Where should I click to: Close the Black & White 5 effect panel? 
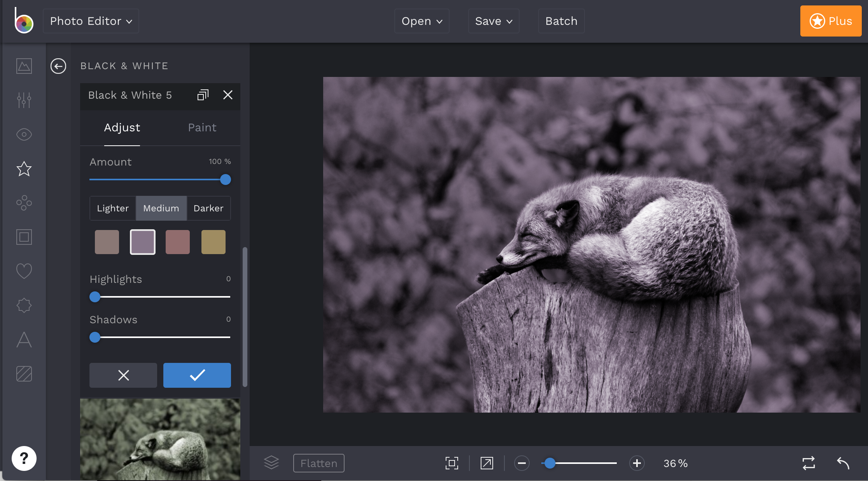(228, 95)
